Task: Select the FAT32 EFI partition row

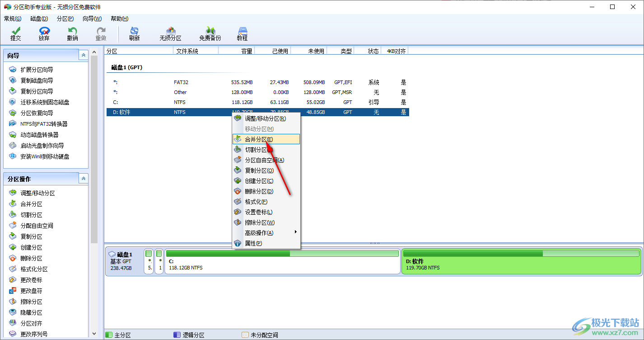Action: pos(258,82)
